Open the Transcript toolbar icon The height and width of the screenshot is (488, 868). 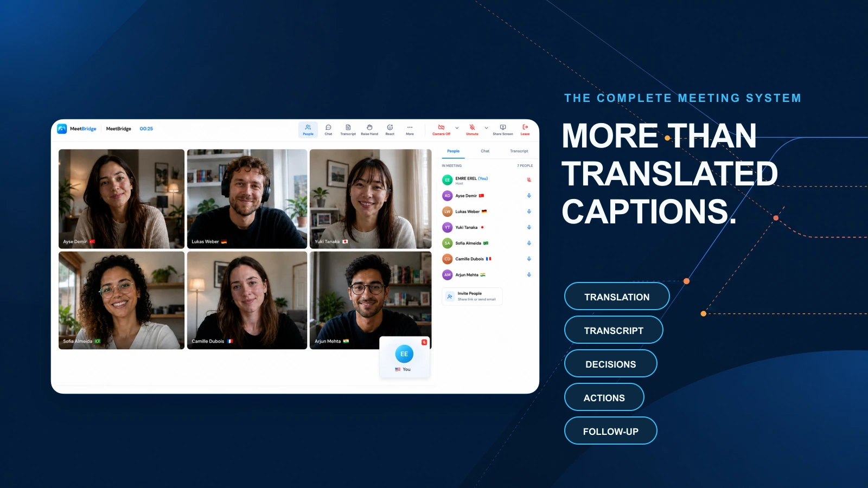coord(348,130)
